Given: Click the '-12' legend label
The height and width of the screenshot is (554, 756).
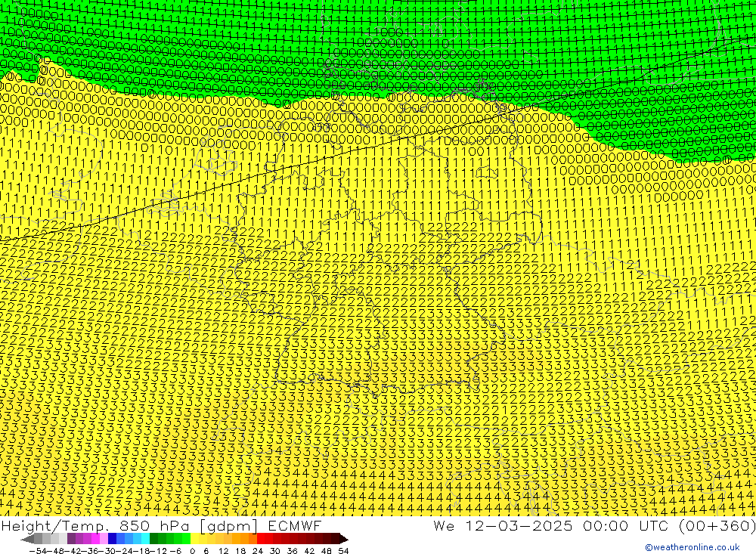Looking at the screenshot, I should [158, 551].
